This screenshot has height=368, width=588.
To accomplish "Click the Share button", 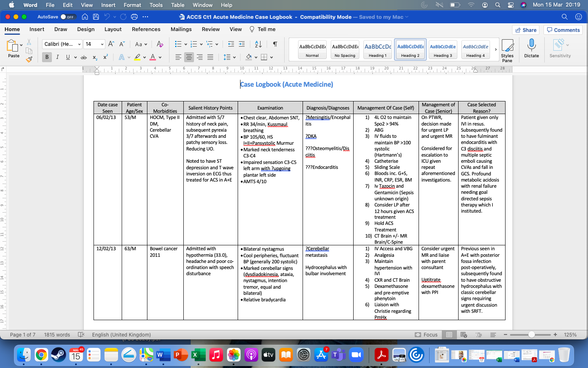I will coord(526,30).
